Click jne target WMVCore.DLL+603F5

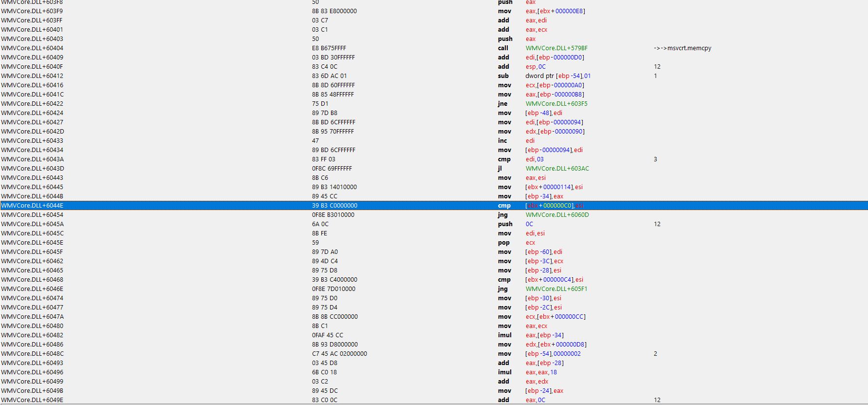pyautogui.click(x=556, y=104)
